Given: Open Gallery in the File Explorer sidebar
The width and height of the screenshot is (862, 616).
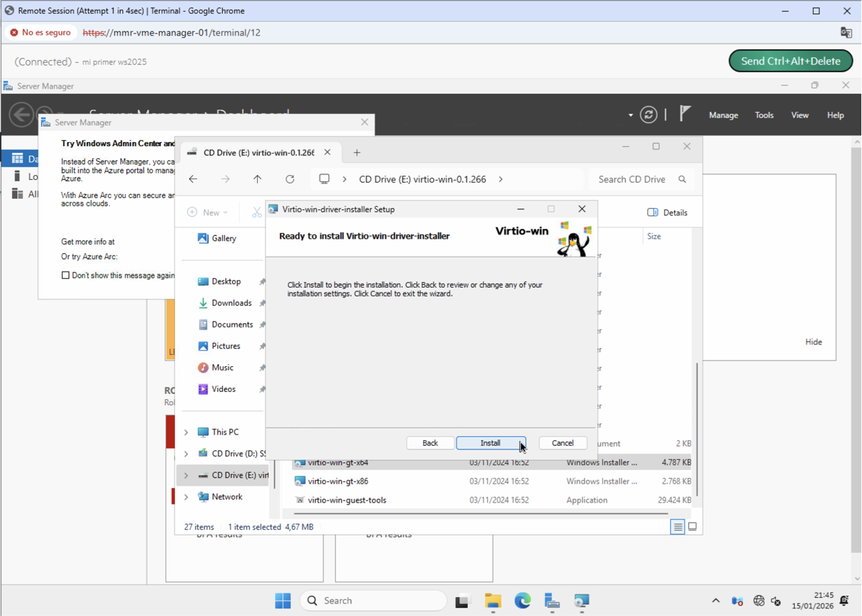Looking at the screenshot, I should 224,237.
